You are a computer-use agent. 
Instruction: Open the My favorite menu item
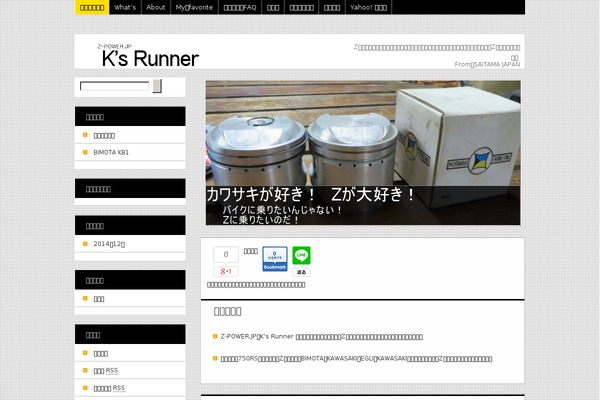pyautogui.click(x=194, y=7)
